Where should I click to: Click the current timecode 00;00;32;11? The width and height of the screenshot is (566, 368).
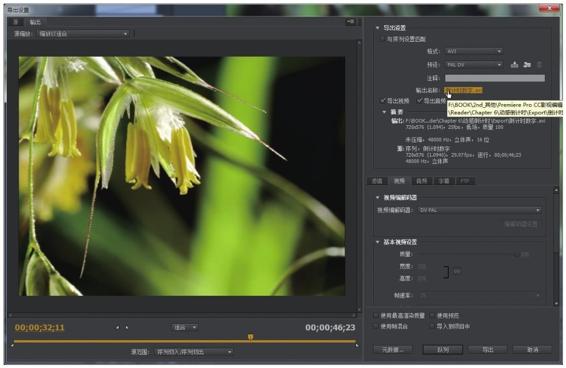[39, 328]
